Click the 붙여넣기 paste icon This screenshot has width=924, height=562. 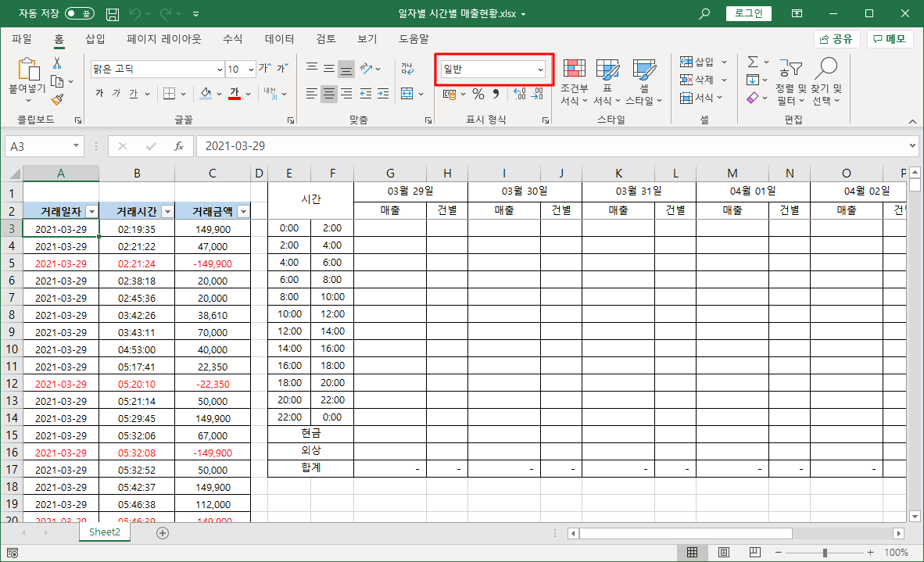coord(27,69)
